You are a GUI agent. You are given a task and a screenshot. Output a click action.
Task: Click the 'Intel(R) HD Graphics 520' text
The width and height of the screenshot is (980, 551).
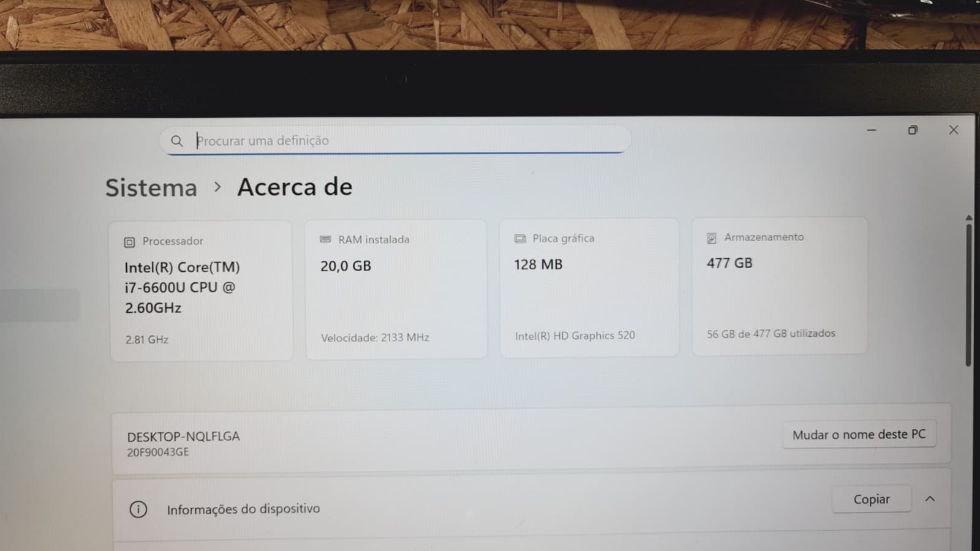click(x=575, y=335)
